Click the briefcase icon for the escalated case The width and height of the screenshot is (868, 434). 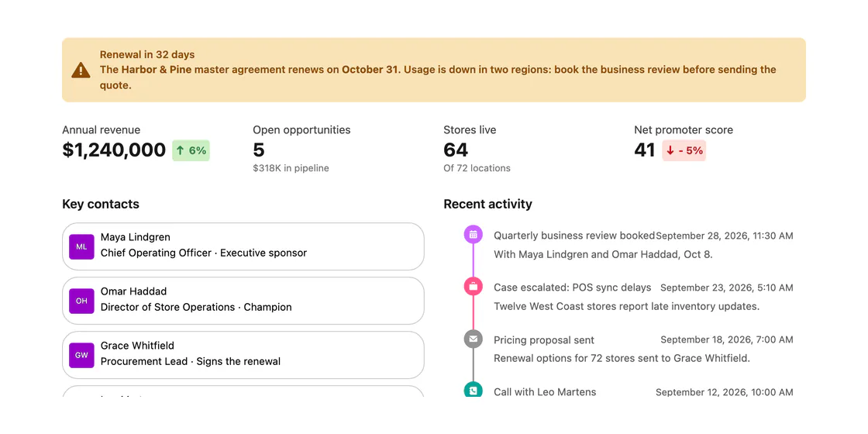click(x=474, y=287)
